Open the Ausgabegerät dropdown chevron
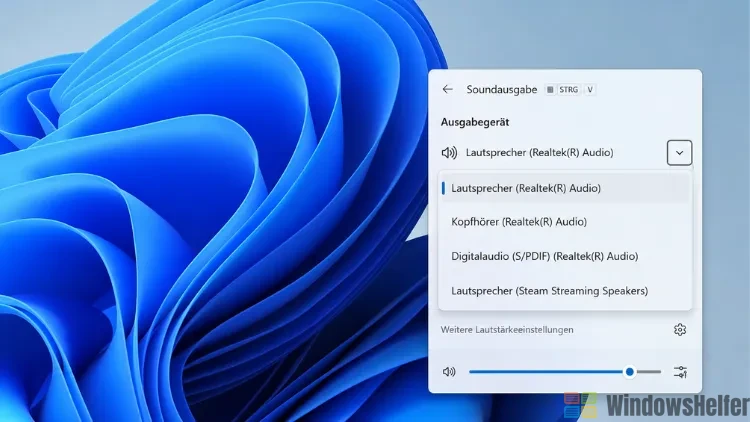Screen dimensions: 750x422 [x=679, y=153]
